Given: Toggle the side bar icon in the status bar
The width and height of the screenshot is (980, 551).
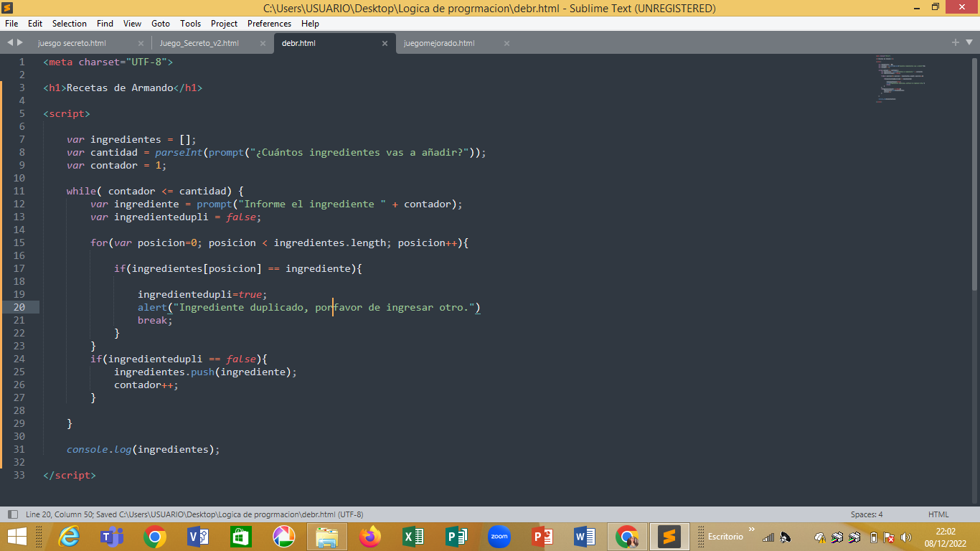Looking at the screenshot, I should [12, 514].
